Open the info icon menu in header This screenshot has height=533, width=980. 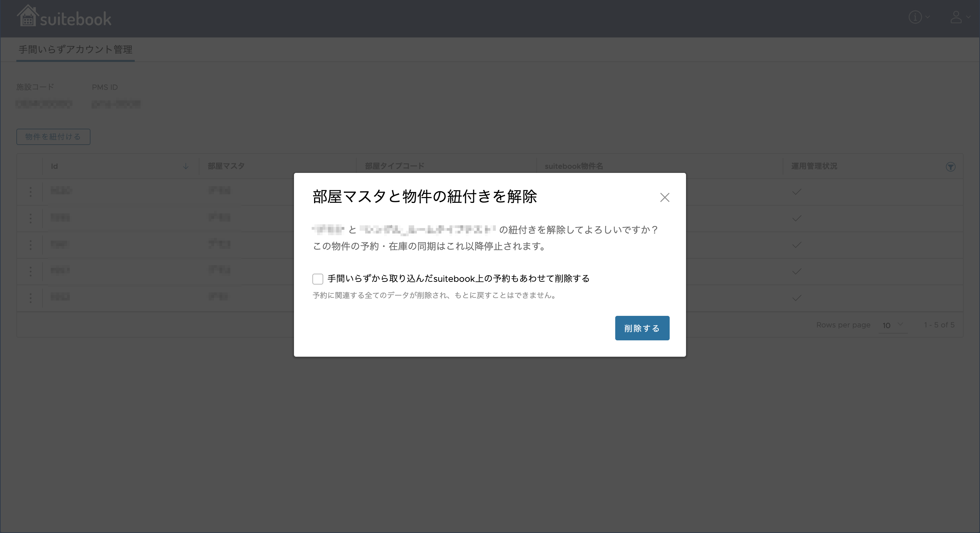coord(919,17)
